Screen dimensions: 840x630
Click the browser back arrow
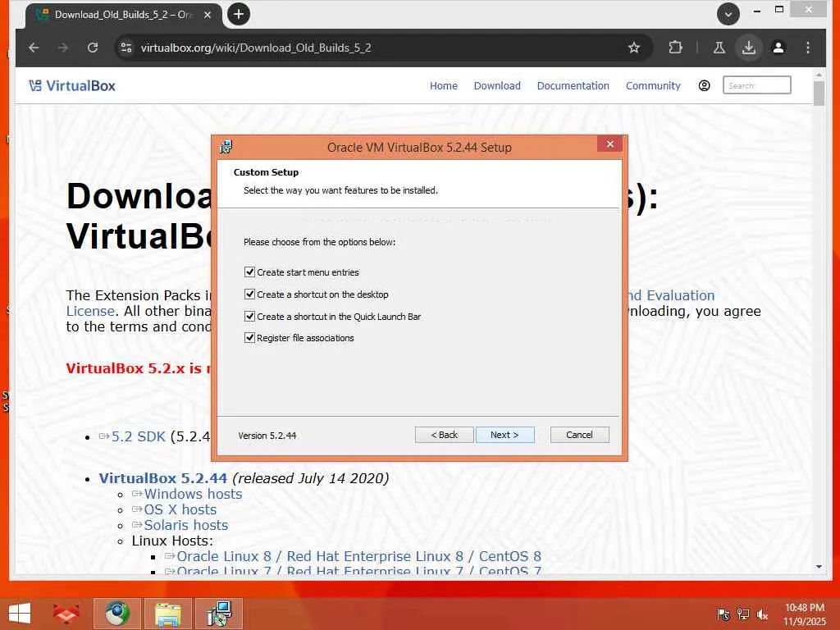tap(34, 48)
